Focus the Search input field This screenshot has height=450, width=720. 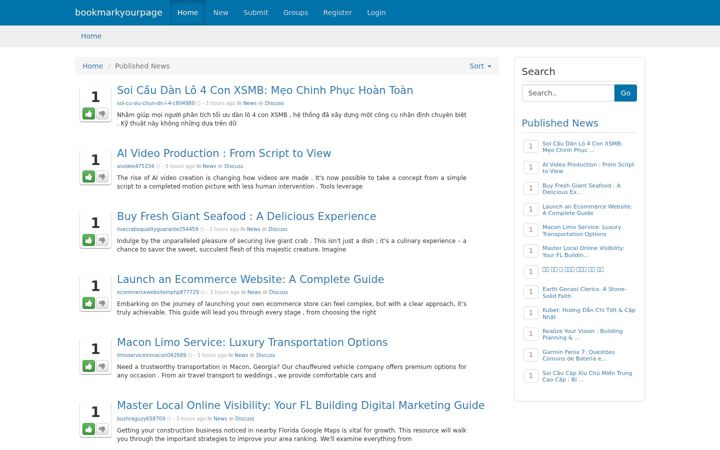pyautogui.click(x=568, y=93)
